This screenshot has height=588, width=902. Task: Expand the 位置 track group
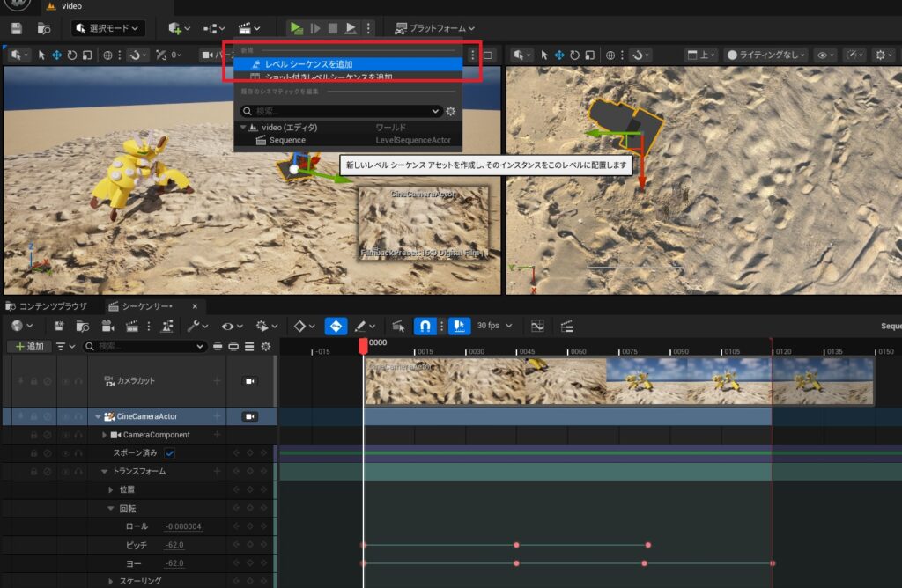click(111, 489)
